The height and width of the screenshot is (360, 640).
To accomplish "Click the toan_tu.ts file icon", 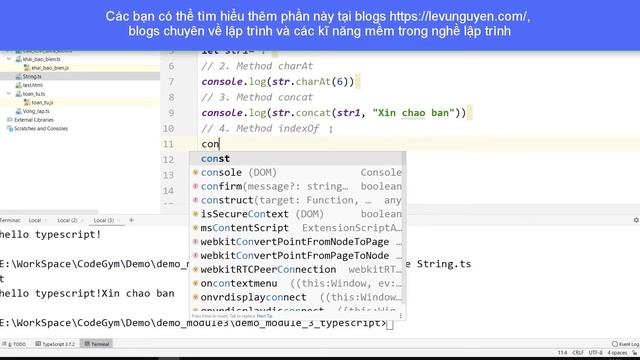I will tap(18, 94).
